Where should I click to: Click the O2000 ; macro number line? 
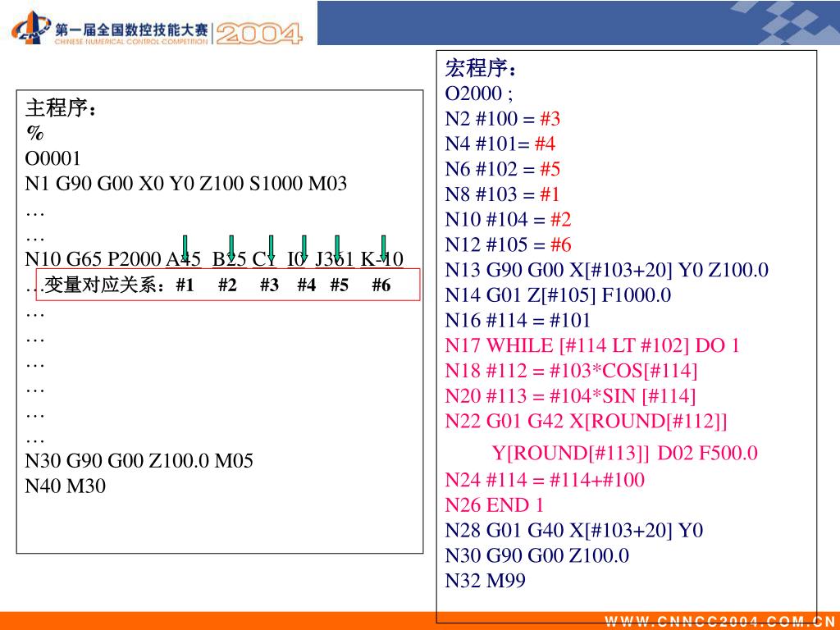pyautogui.click(x=478, y=94)
